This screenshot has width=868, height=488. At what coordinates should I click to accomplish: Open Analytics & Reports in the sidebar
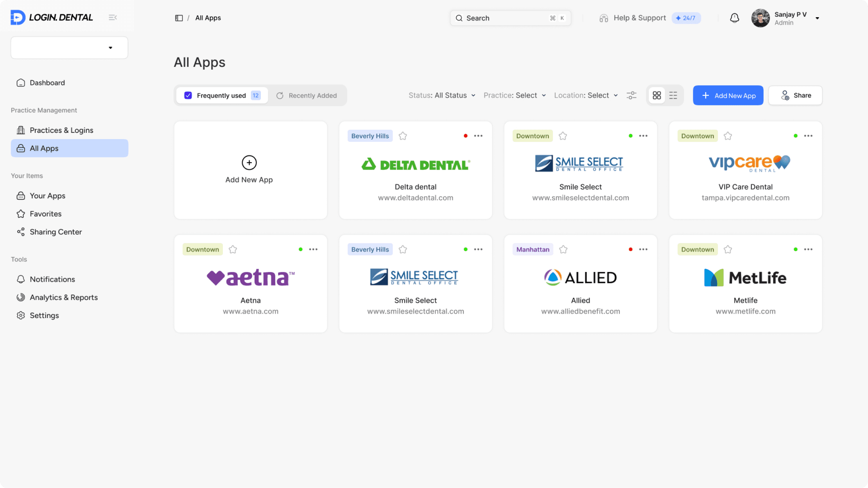click(x=64, y=297)
